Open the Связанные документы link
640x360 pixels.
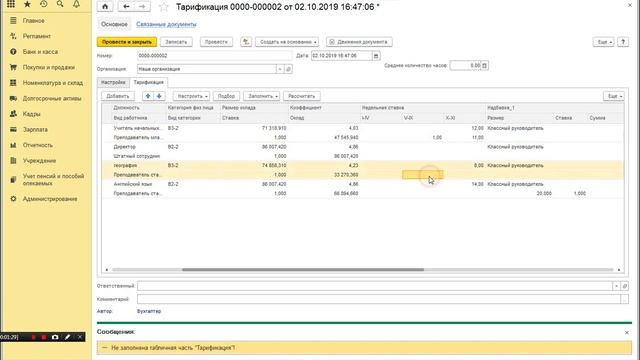(166, 24)
